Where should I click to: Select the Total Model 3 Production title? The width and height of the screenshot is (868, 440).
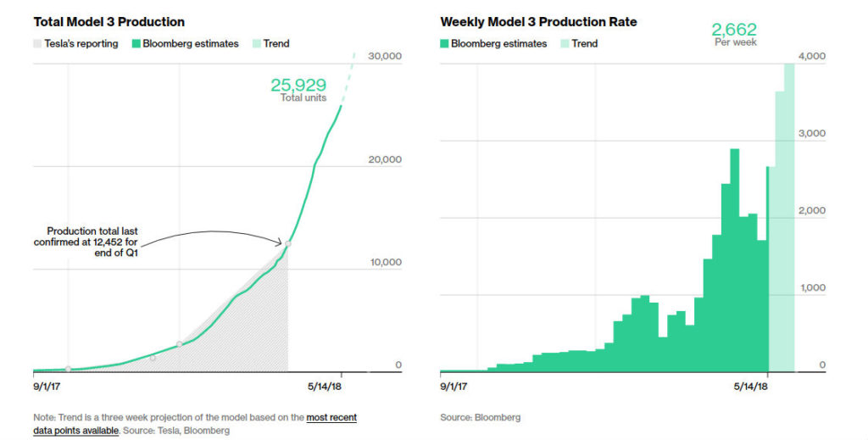[x=109, y=22]
